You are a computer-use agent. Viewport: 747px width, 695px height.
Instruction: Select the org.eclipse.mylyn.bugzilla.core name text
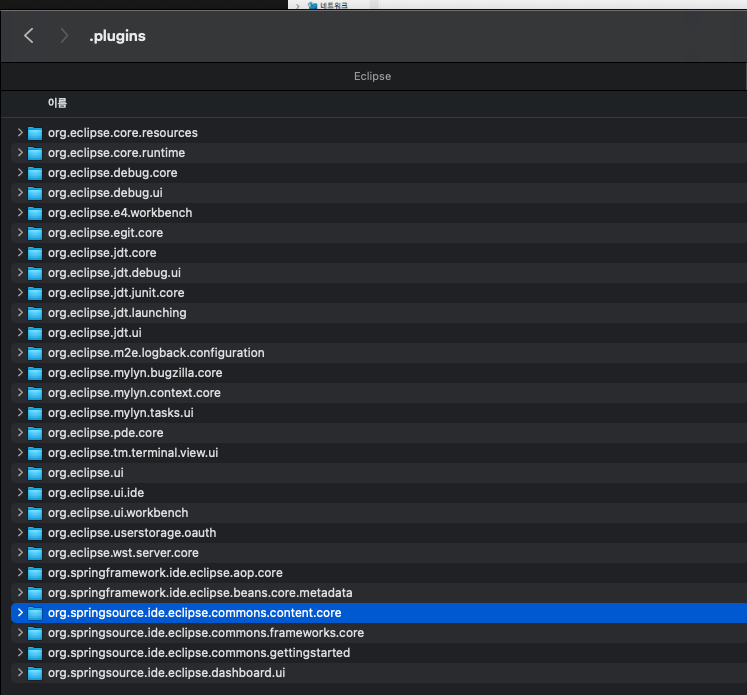point(135,373)
